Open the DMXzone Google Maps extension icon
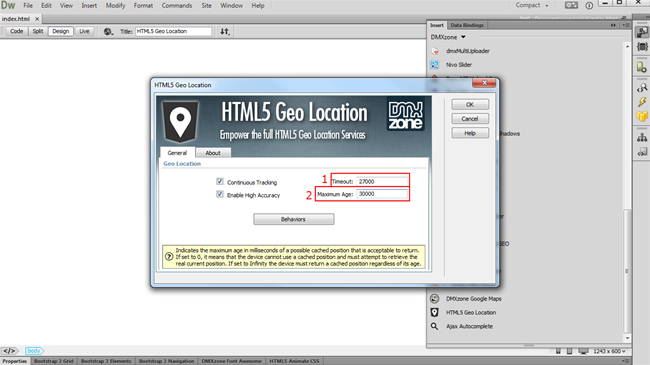 click(434, 299)
